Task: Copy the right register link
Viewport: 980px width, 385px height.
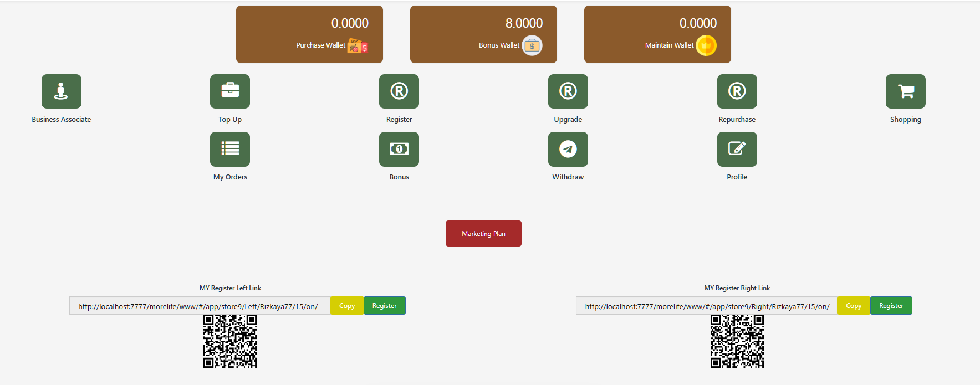Action: tap(854, 306)
